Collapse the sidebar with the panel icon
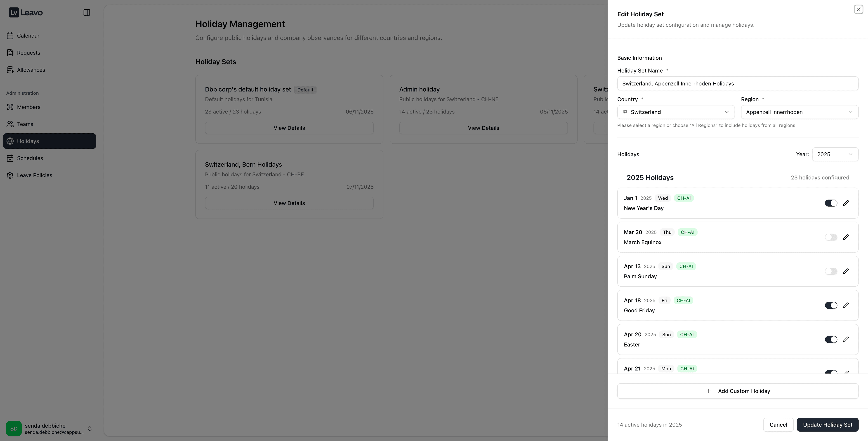 pyautogui.click(x=87, y=12)
